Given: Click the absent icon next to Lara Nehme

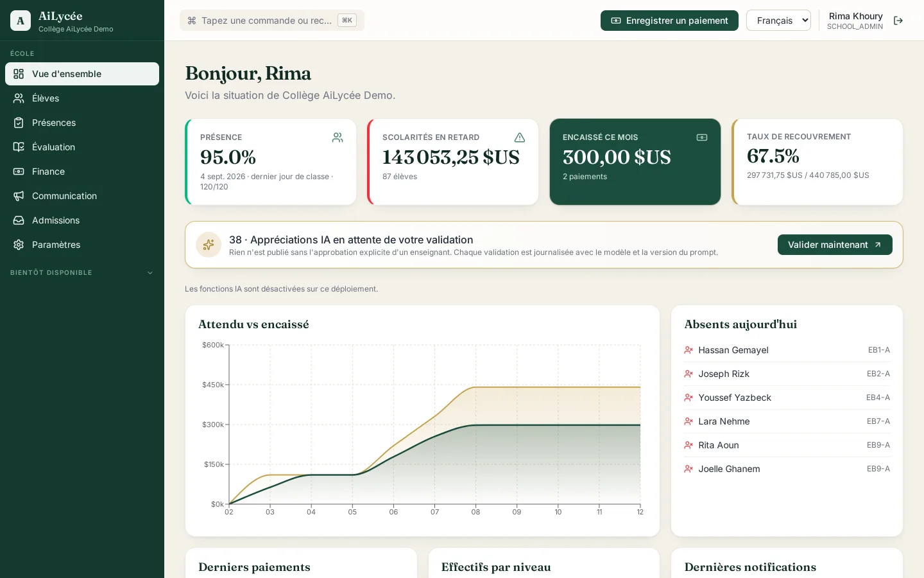Looking at the screenshot, I should [689, 421].
